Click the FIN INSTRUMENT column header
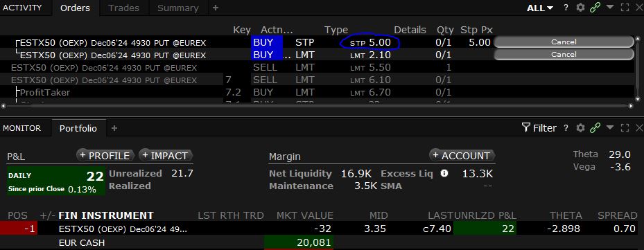The height and width of the screenshot is (250, 644). point(106,215)
